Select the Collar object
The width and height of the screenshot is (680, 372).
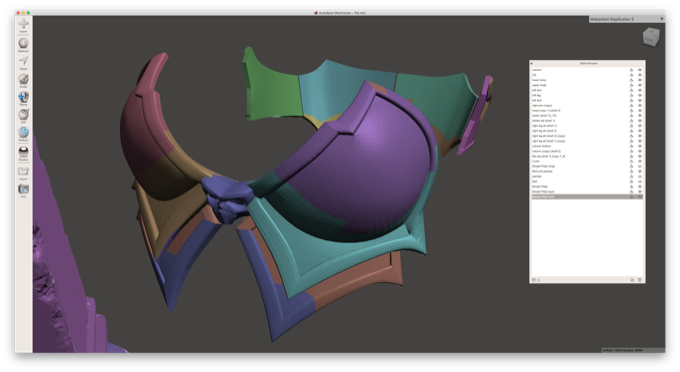click(x=587, y=161)
